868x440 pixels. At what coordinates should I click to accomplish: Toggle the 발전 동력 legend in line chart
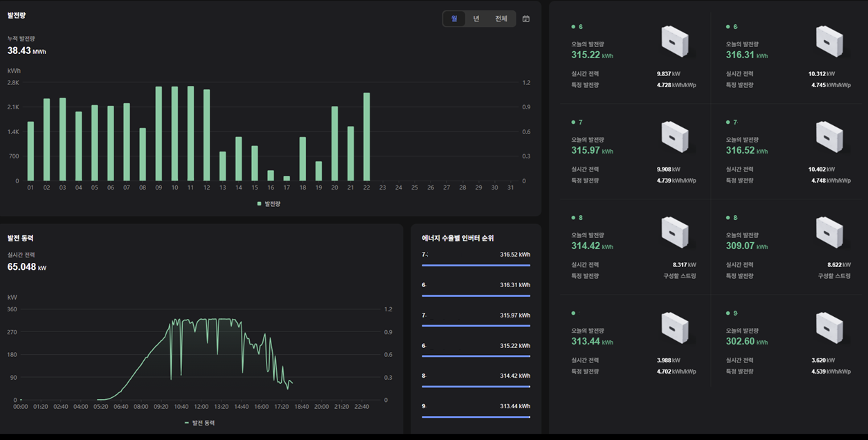point(199,422)
